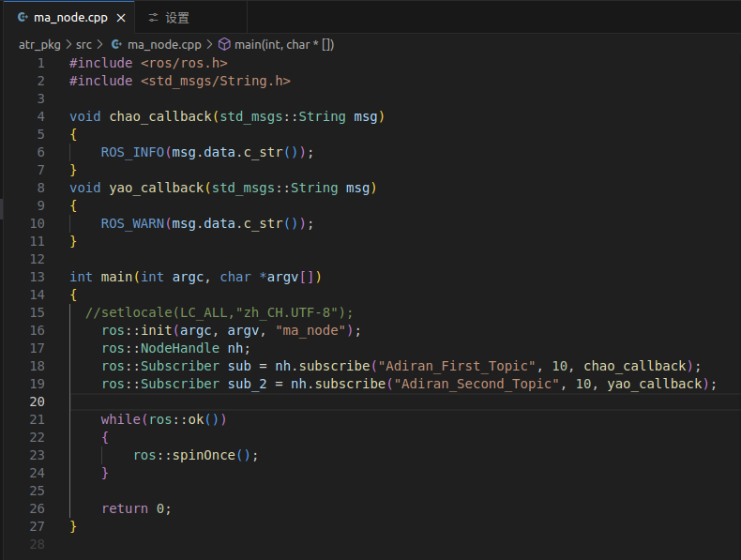Click the settings sliders icon in the tab
The width and height of the screenshot is (741, 560).
coord(153,18)
